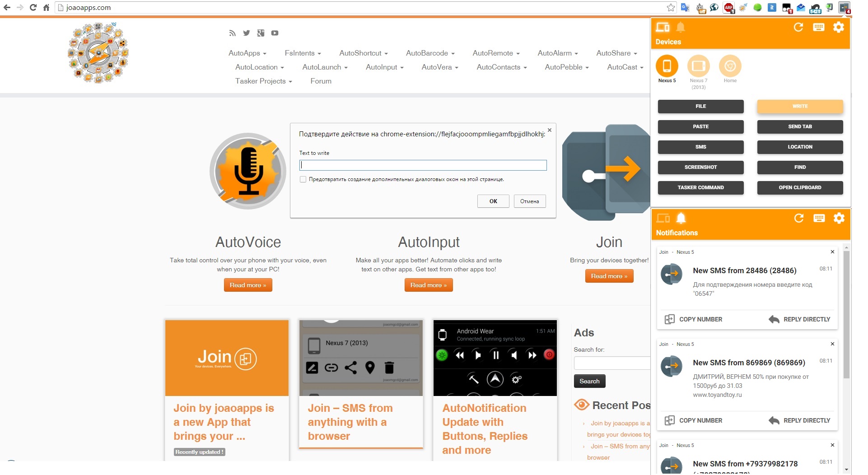Open settings gear in Notifications panel
Screen dimensions: 868x475
pyautogui.click(x=839, y=218)
